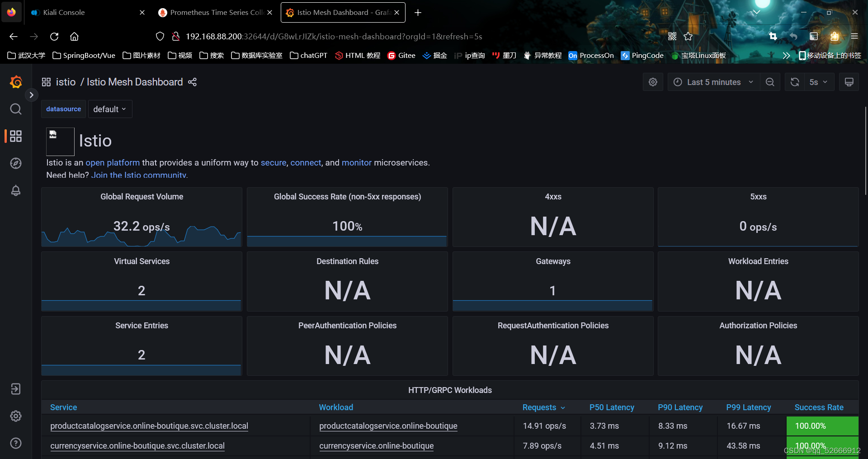Click the Virtual Services panel title
868x459 pixels.
(x=142, y=261)
